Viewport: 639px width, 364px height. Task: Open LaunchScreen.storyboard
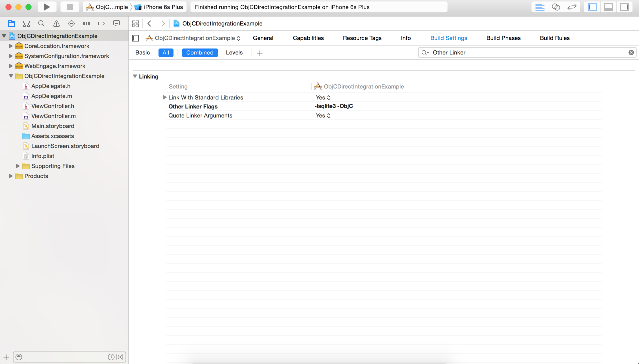(65, 146)
